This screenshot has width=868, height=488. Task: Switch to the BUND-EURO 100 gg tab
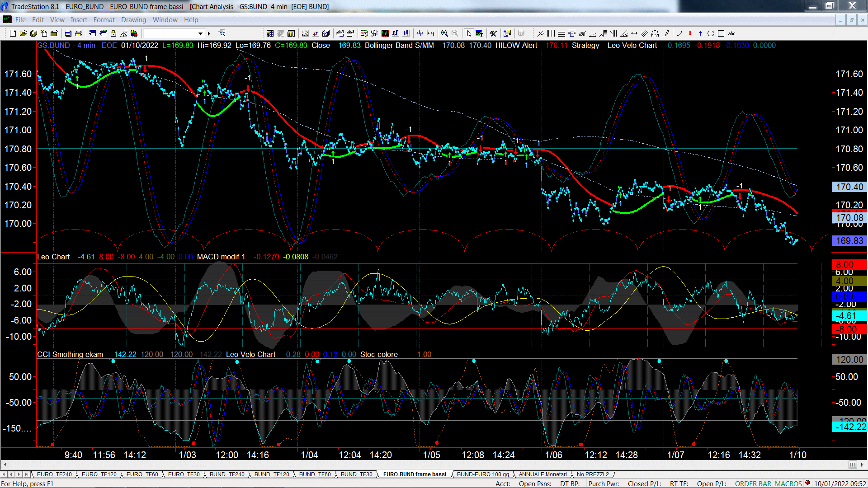point(483,474)
